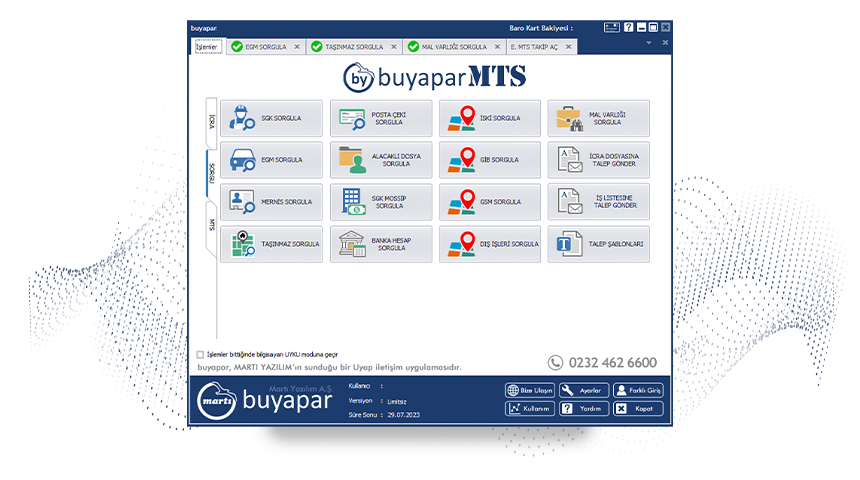This screenshot has width=860, height=480.
Task: Switch to the MAL VARLIĞI SORGULA tab
Action: click(x=454, y=47)
